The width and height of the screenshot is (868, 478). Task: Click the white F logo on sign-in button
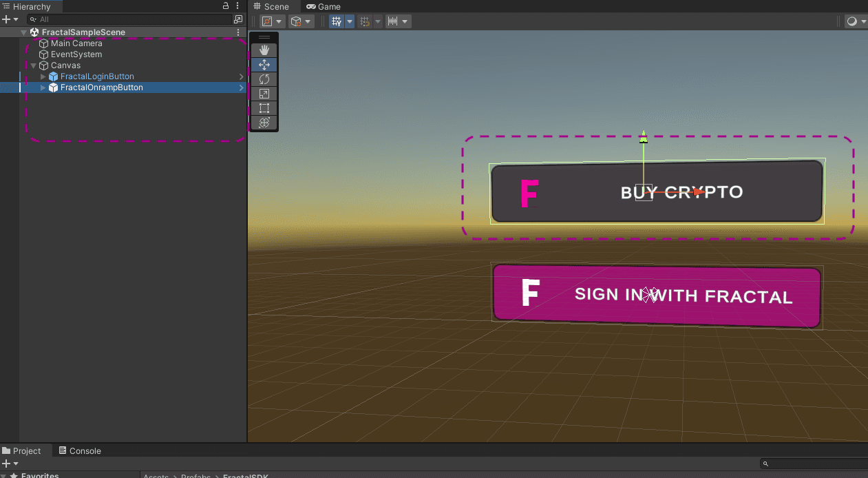point(529,292)
